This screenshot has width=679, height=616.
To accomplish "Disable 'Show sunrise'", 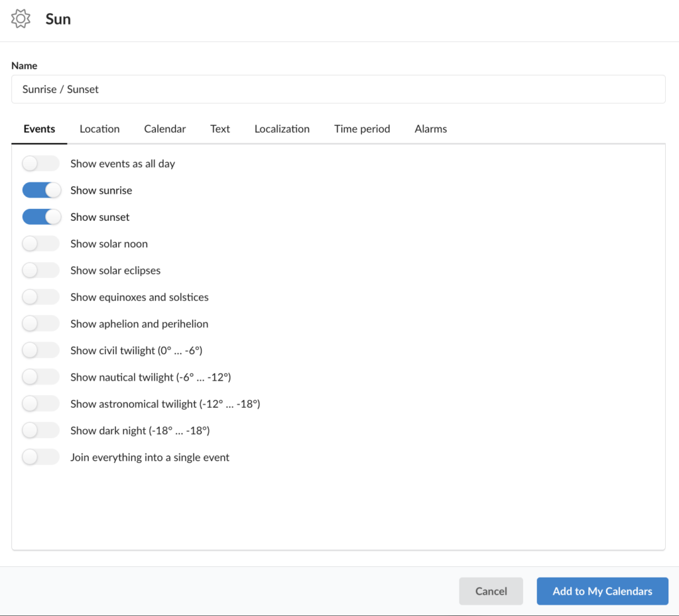I will pyautogui.click(x=42, y=190).
